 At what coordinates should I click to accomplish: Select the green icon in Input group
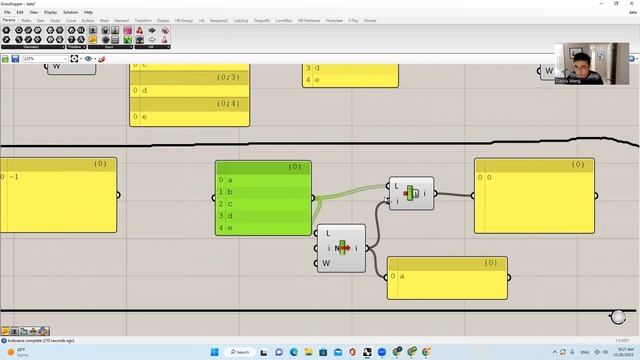(128, 40)
